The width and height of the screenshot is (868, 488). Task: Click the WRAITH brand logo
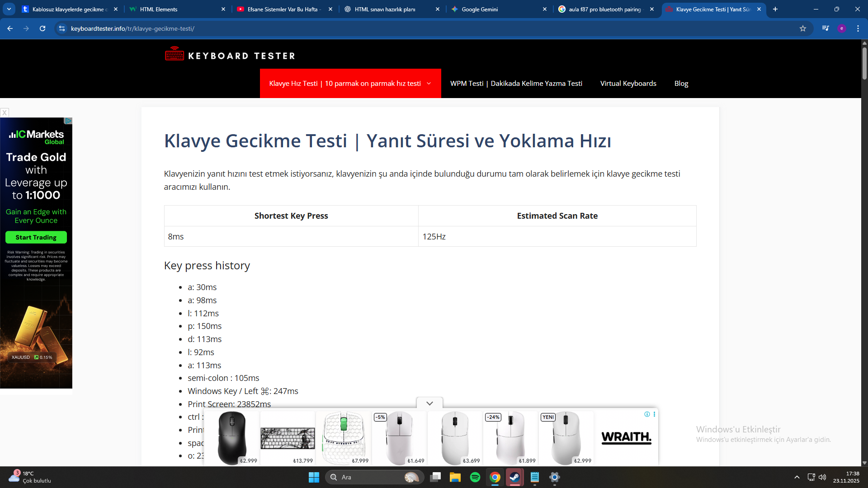click(x=626, y=437)
